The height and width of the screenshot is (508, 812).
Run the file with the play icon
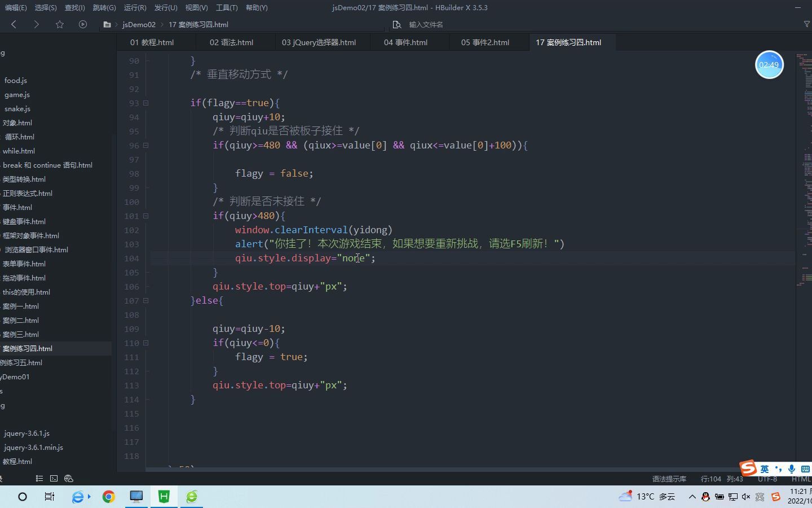point(83,24)
